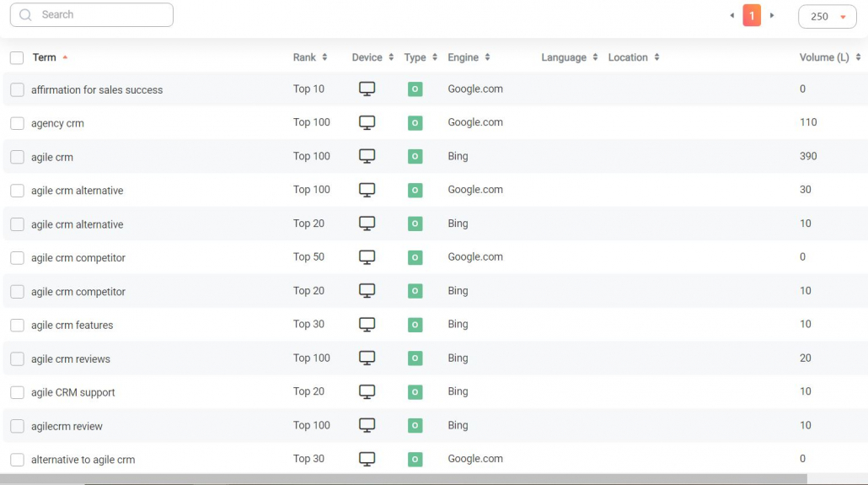Screen dimensions: 868x485
Task: Toggle the select-all checkbox in header
Action: coord(17,57)
